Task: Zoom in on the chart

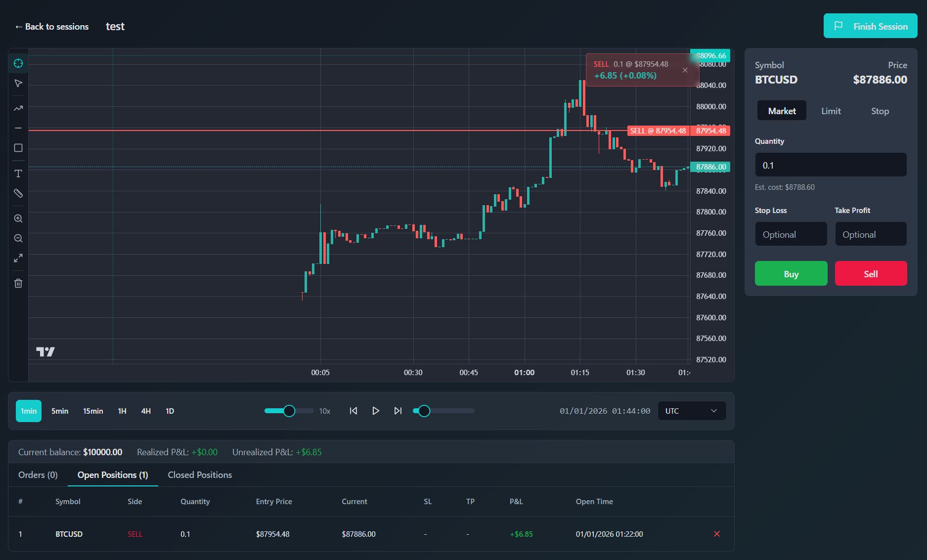Action: (18, 218)
